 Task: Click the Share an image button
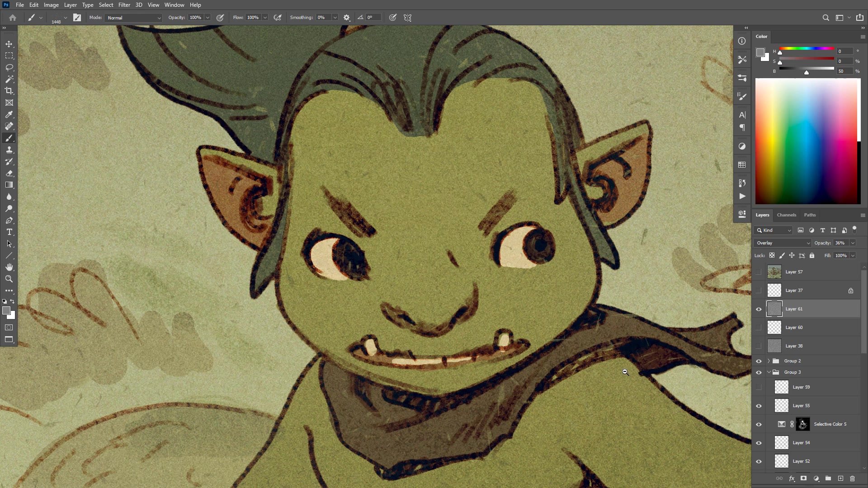pyautogui.click(x=859, y=17)
